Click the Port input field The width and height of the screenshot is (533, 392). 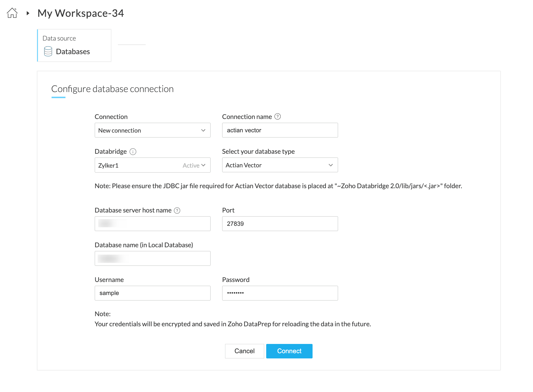[280, 224]
